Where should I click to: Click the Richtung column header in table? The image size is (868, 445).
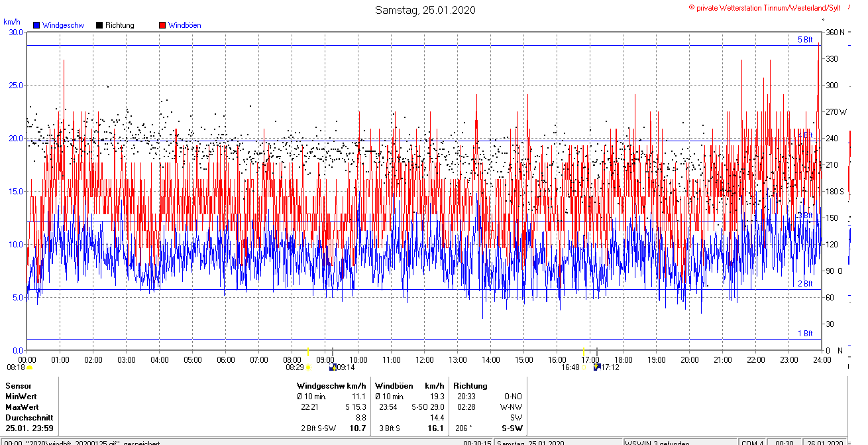[470, 385]
